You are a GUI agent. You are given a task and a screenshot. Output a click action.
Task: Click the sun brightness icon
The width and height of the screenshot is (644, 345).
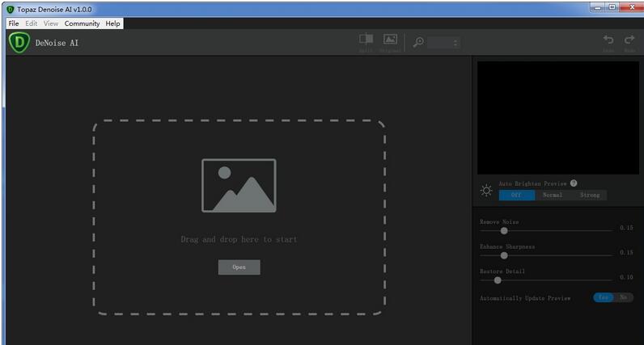486,191
